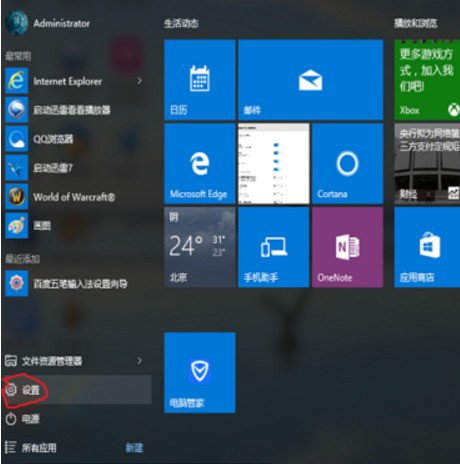This screenshot has width=460, height=464.
Task: Click the Internet Explorer text label
Action: (x=67, y=81)
